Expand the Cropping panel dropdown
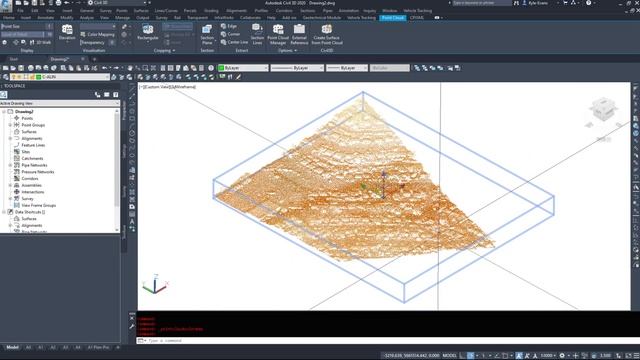 (164, 51)
